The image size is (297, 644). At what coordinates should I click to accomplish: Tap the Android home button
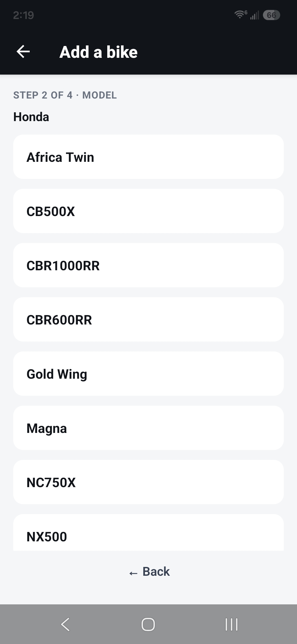[x=148, y=624]
